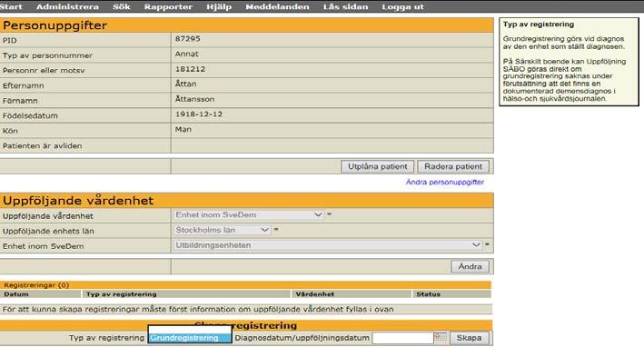Click the Uppföljande vårdenhet section heading

click(78, 201)
